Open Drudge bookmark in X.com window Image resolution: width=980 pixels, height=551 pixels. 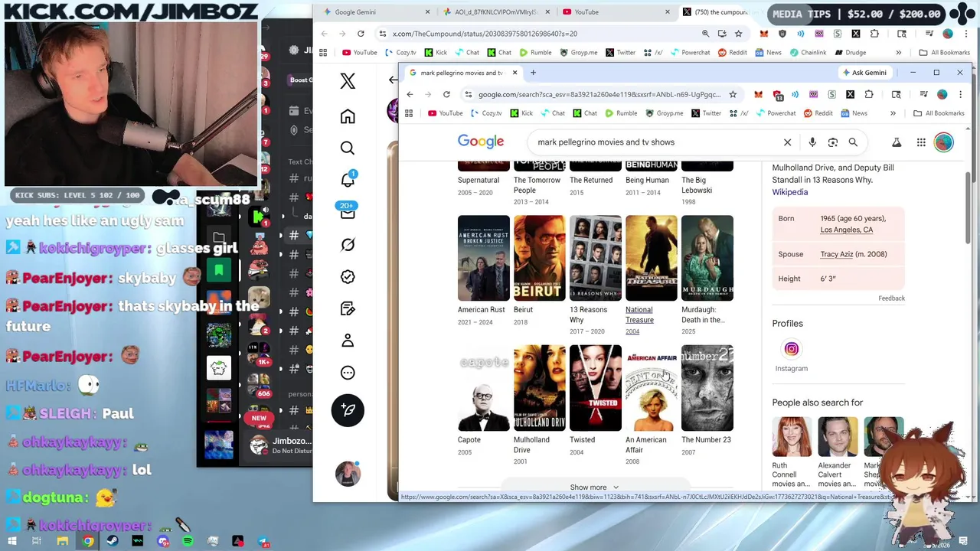[849, 53]
